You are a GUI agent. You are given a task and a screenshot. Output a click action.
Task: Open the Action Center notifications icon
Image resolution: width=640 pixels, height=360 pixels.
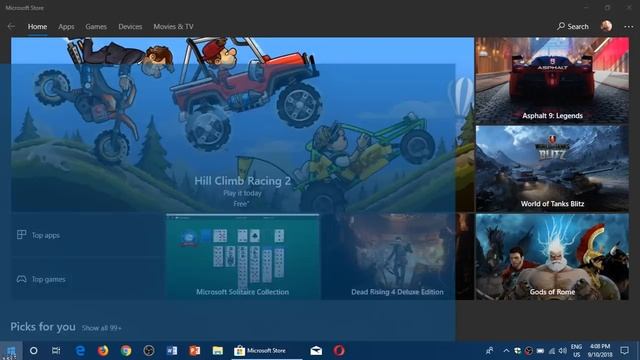click(624, 351)
